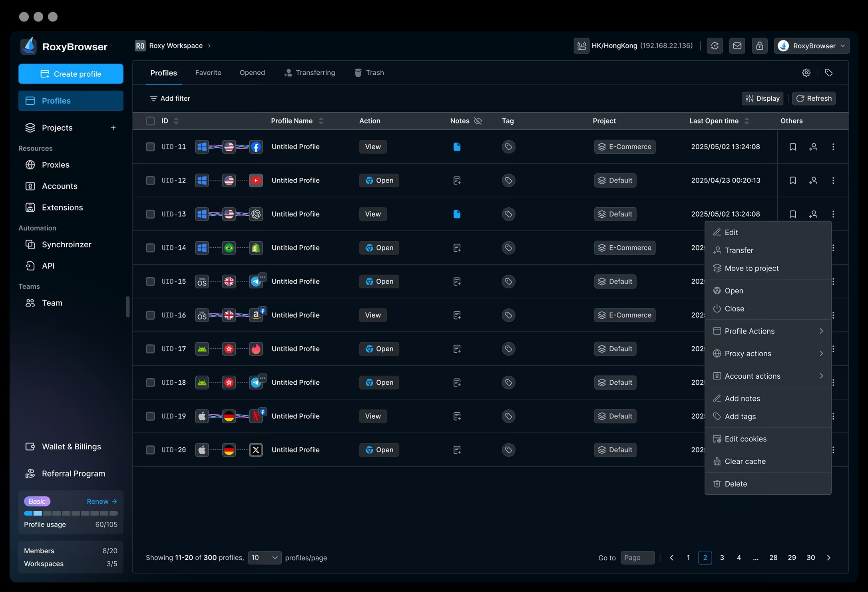Image resolution: width=868 pixels, height=592 pixels.
Task: Open the RoxyBrowser account dropdown
Action: [811, 46]
